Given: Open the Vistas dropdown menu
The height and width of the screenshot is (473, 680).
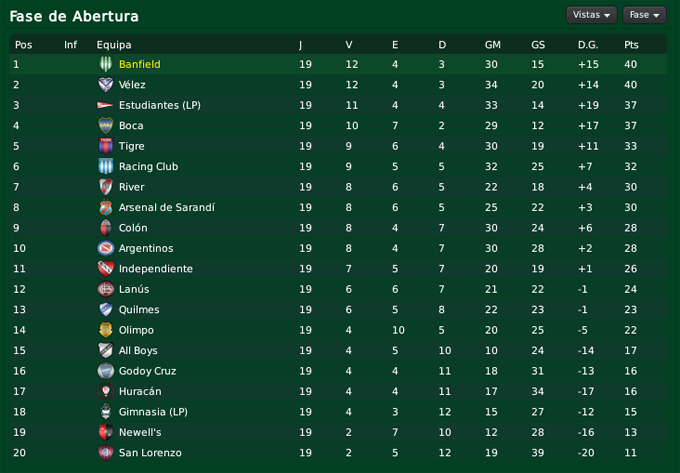Looking at the screenshot, I should coord(591,15).
